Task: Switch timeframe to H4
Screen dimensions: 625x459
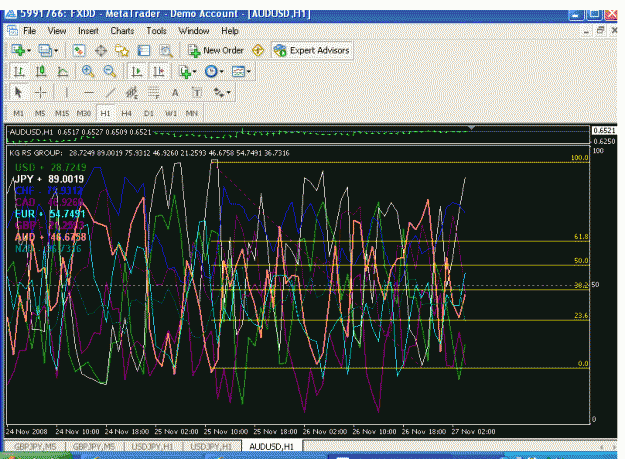Action: pos(126,114)
